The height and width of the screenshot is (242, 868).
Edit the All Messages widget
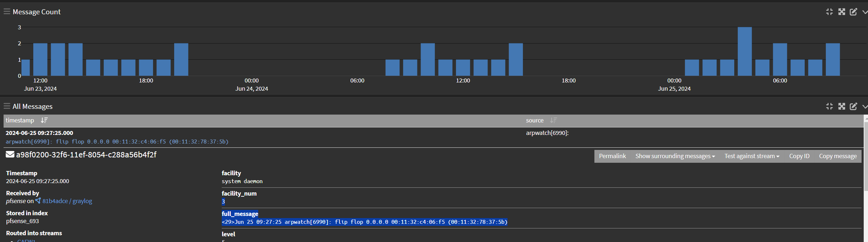[853, 106]
